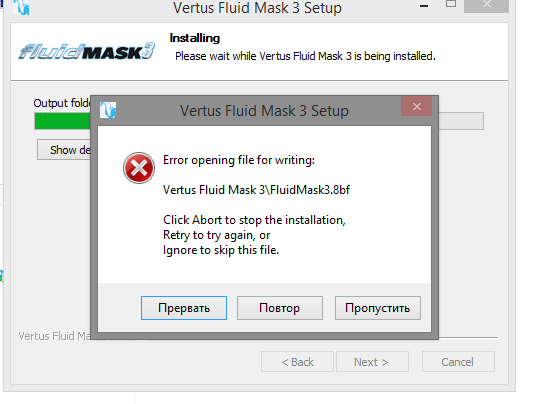Click the unfilled grey end of progress bar
Image resolution: width=557 pixels, height=404 pixels.
click(461, 121)
